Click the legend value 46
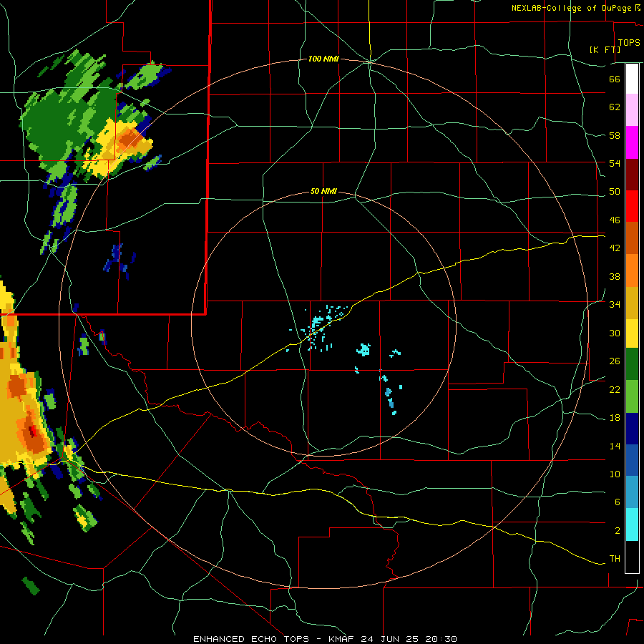 [x=615, y=220]
